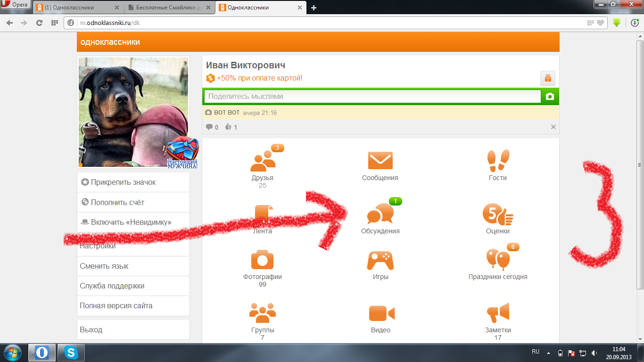The width and height of the screenshot is (644, 362).
Task: Click the browser Forward arrow
Action: coord(24,23)
